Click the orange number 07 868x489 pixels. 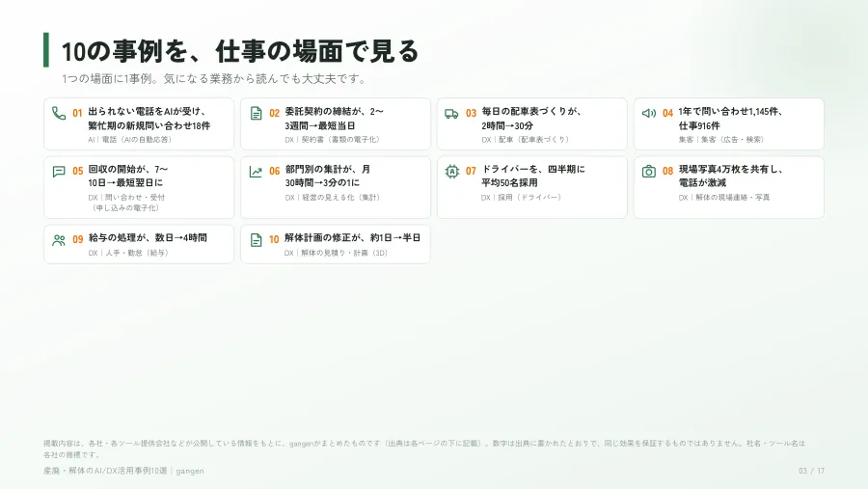pyautogui.click(x=471, y=171)
